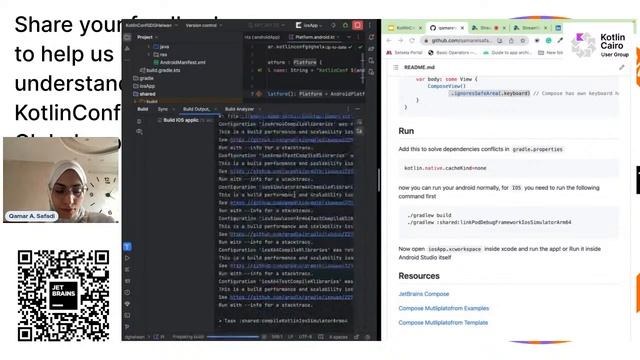Open the JetBrains Compose resource link

point(424,294)
